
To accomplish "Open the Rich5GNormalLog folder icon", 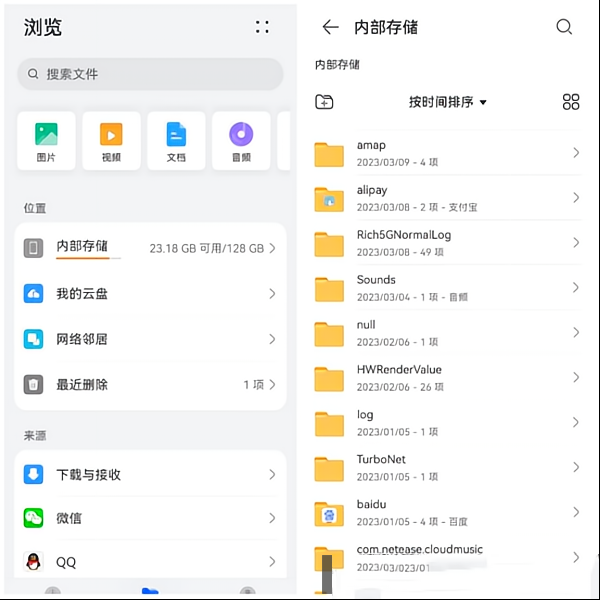I will [329, 244].
